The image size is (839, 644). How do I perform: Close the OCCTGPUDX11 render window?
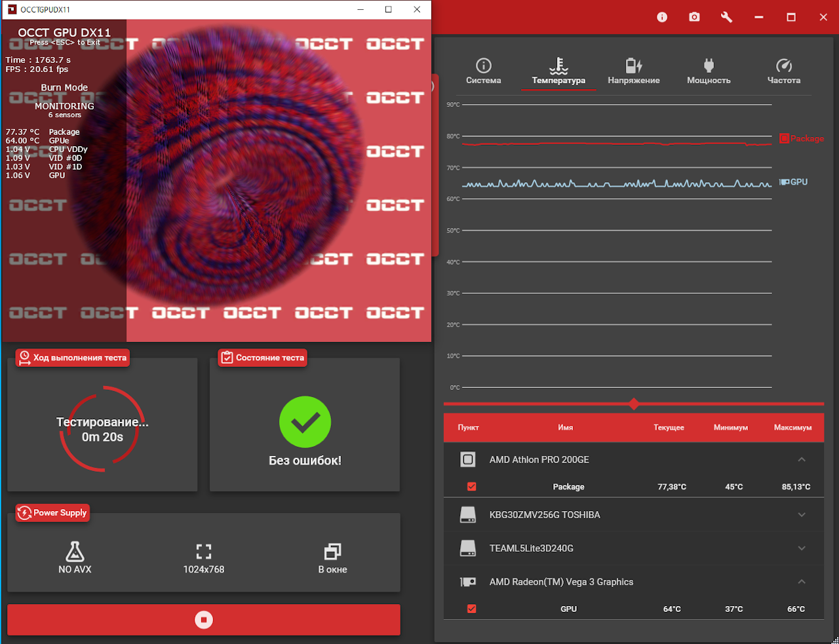(x=417, y=9)
